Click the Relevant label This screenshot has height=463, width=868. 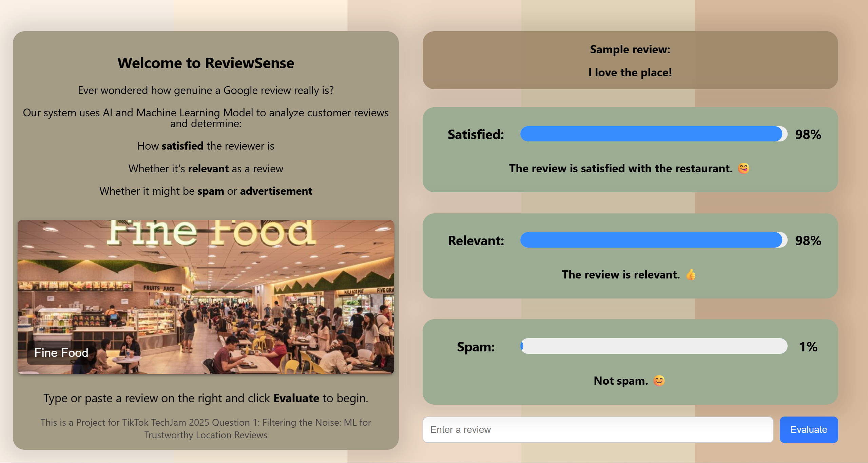[476, 241]
